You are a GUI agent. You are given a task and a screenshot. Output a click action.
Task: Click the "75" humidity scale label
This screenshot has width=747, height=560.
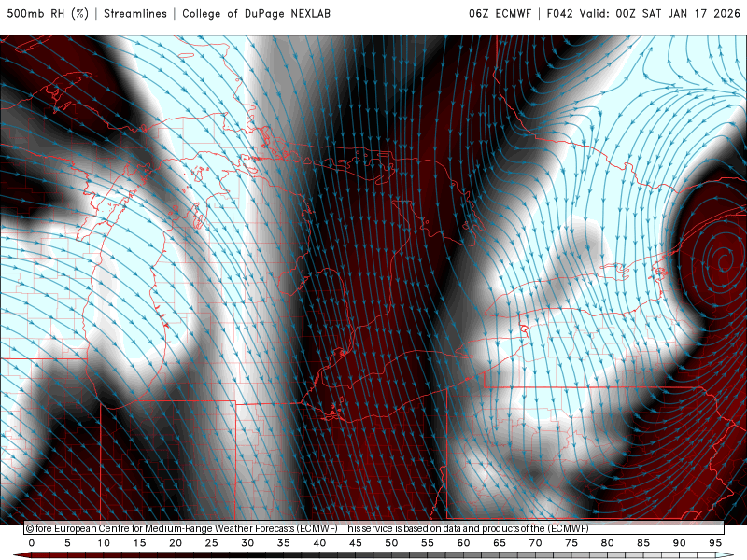coord(571,543)
